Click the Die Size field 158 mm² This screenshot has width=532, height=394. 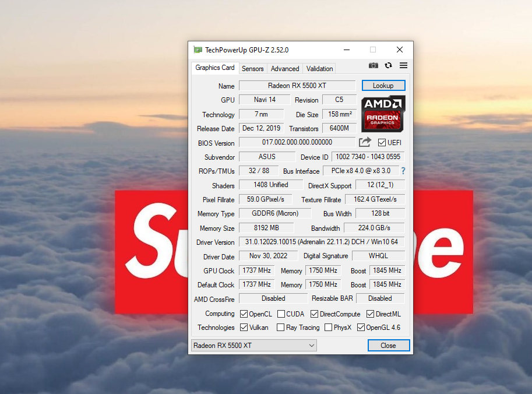click(x=340, y=114)
